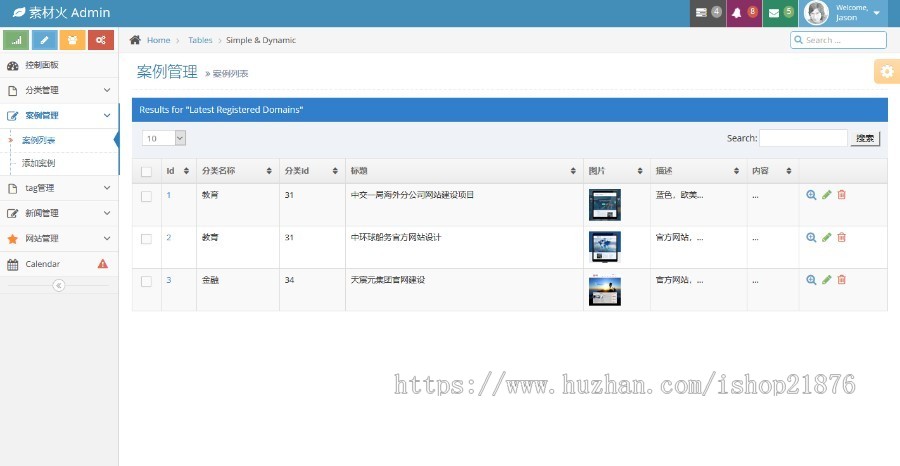The width and height of the screenshot is (900, 466).
Task: Select 添加案例 submenu item
Action: pos(38,163)
